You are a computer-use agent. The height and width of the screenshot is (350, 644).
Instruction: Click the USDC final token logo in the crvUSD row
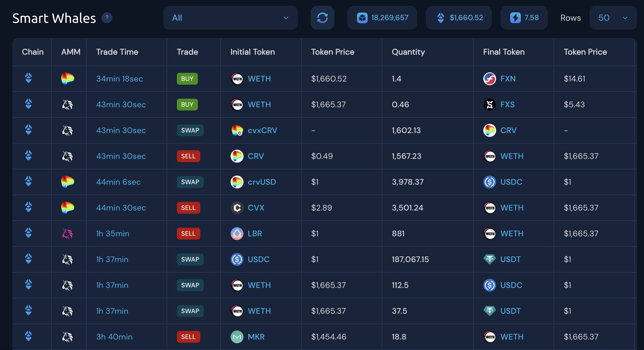coord(490,182)
